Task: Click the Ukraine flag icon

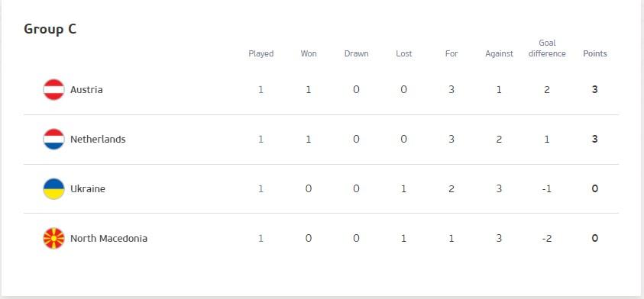Action: click(x=53, y=188)
